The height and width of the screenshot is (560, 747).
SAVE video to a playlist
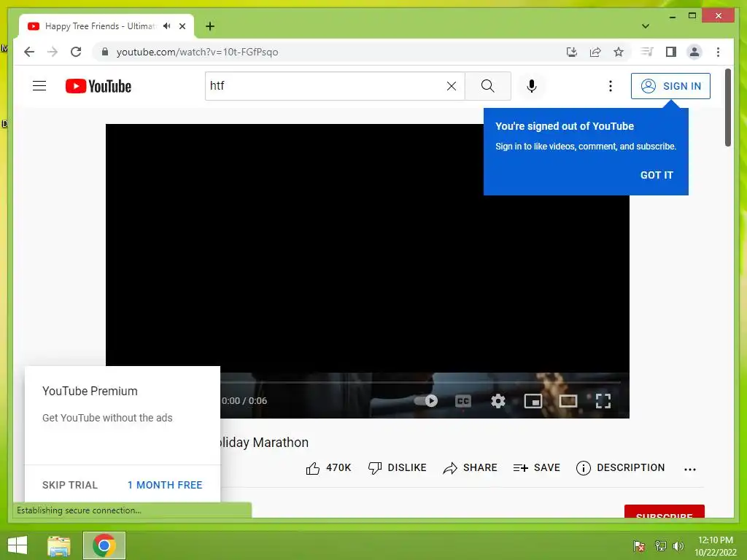click(x=536, y=467)
